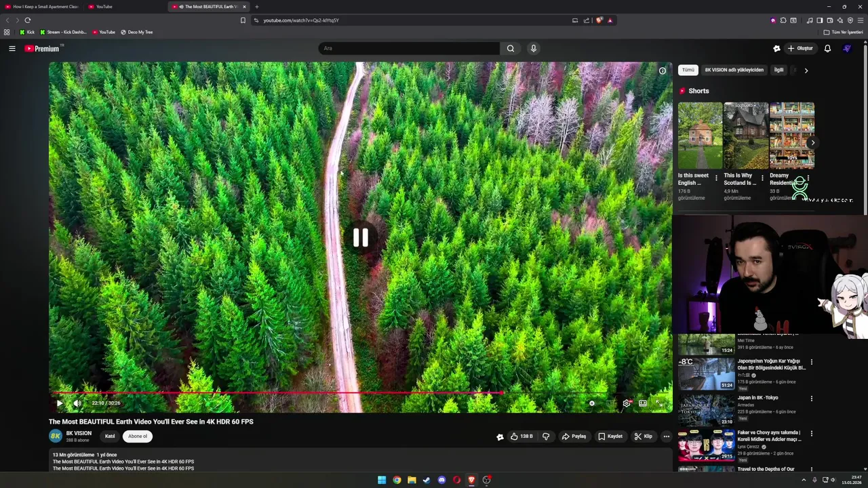Screen dimensions: 868x488
Task: Show more filter chips with right chevron
Action: pyautogui.click(x=806, y=70)
